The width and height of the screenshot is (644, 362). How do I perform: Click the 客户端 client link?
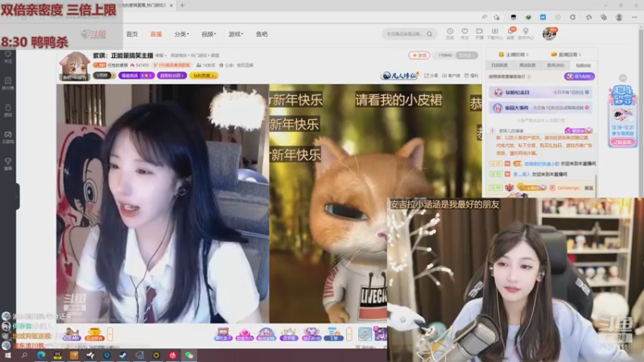point(451,76)
